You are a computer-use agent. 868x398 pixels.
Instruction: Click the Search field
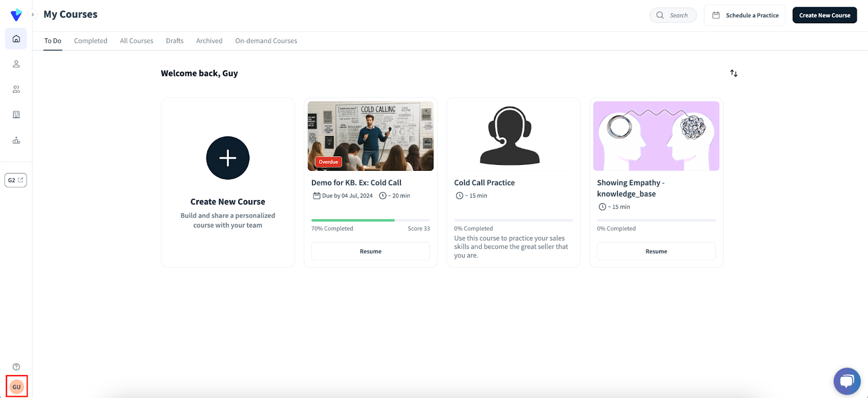tap(673, 15)
